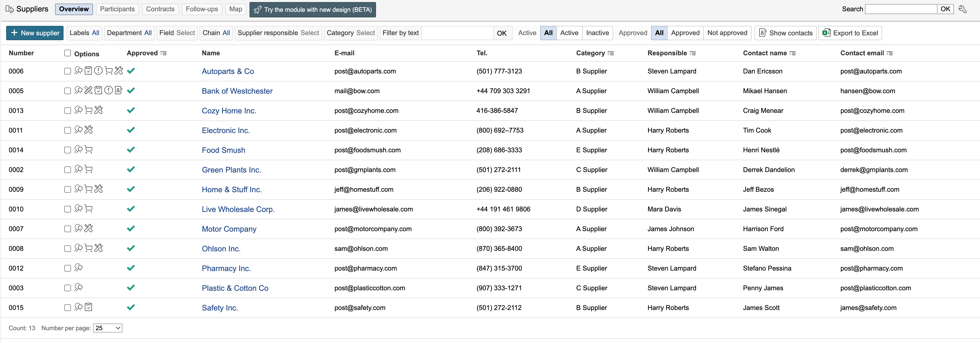Open the Live Wholesale Corp. supplier link
This screenshot has height=343, width=980.
click(x=238, y=209)
